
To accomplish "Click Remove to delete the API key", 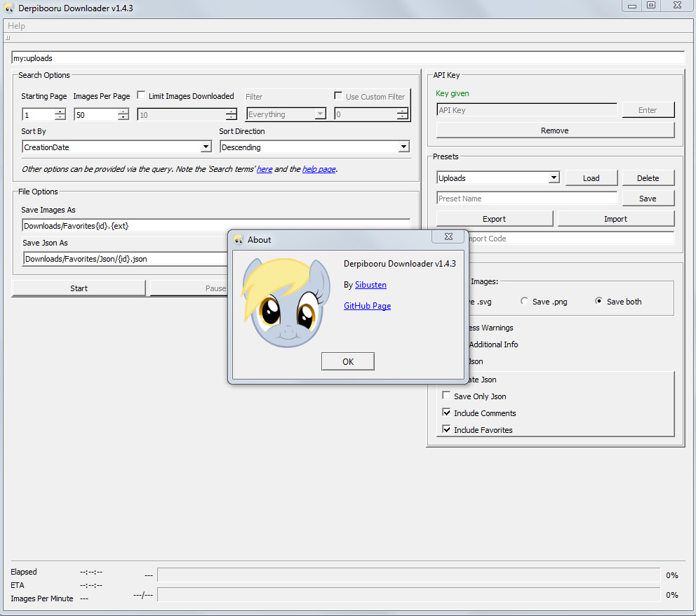I will (x=554, y=130).
